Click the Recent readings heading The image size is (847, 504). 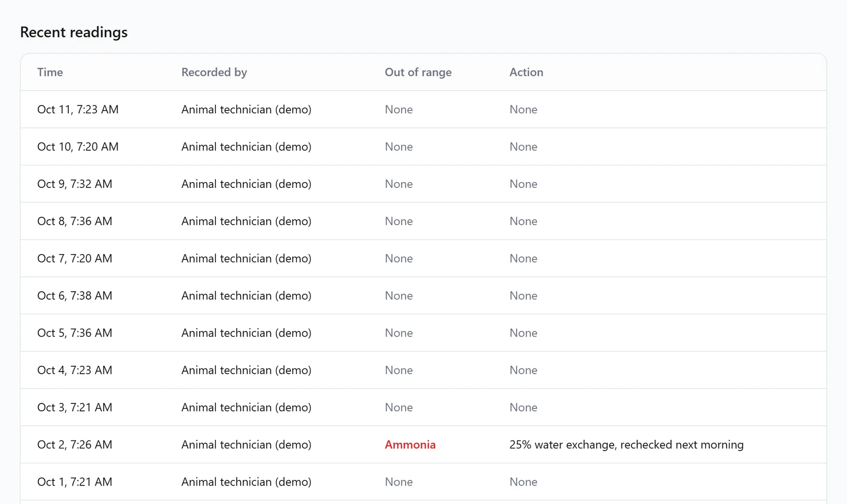[74, 32]
